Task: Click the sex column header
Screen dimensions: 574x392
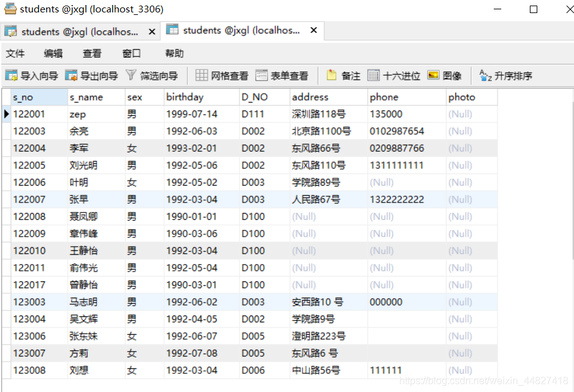Action: coord(145,98)
